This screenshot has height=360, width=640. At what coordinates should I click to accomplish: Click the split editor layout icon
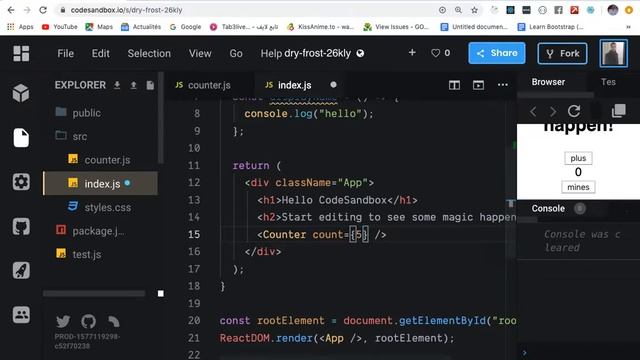(454, 85)
